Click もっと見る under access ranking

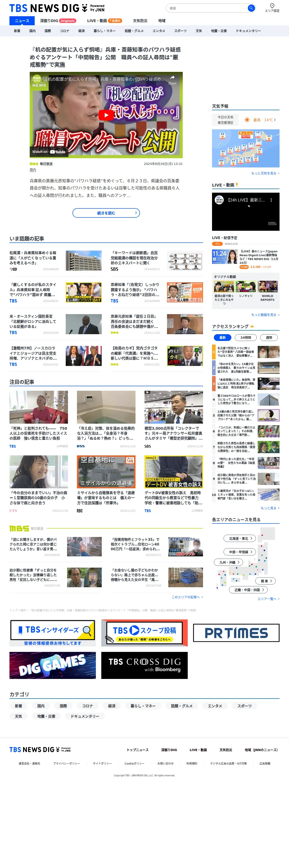[270, 508]
